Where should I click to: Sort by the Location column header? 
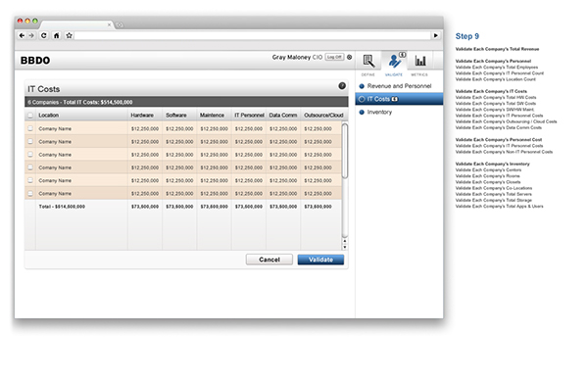point(49,115)
